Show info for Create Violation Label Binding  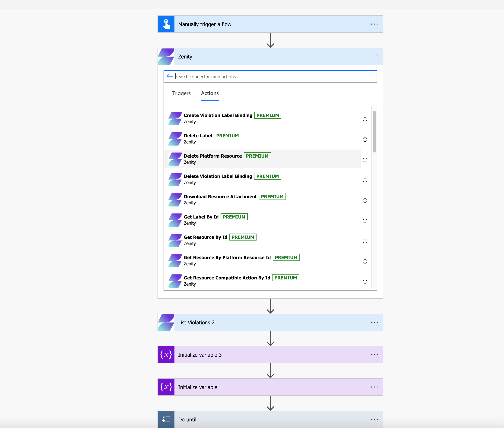pyautogui.click(x=365, y=119)
